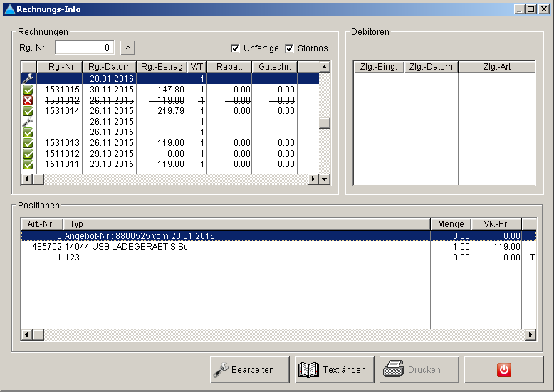Click the > button next to Rg.-Nr. field

(x=127, y=48)
